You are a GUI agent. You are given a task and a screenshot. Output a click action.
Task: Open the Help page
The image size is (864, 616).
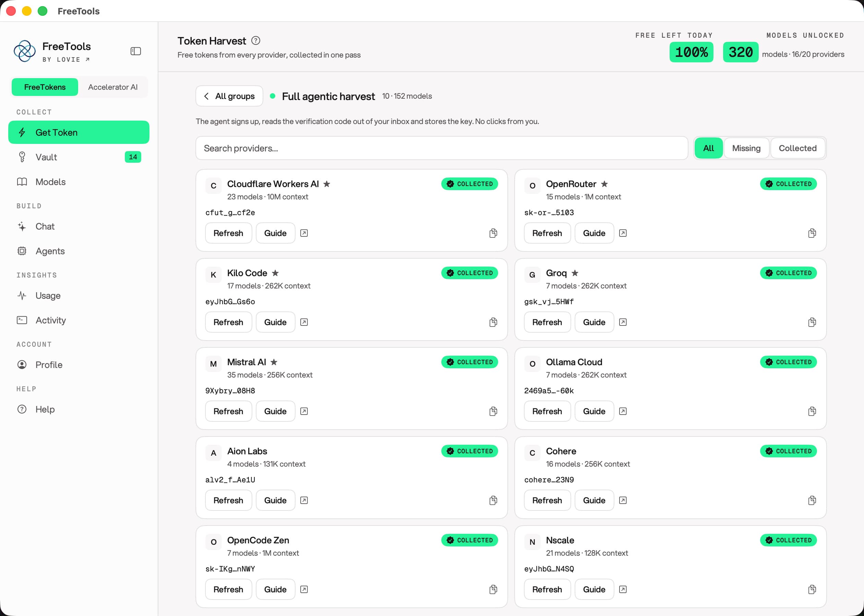click(x=79, y=409)
